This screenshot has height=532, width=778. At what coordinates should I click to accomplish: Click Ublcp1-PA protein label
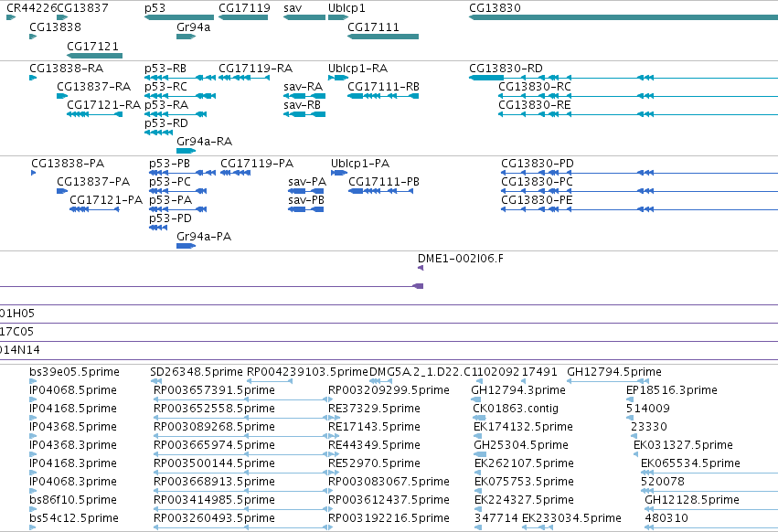[360, 164]
